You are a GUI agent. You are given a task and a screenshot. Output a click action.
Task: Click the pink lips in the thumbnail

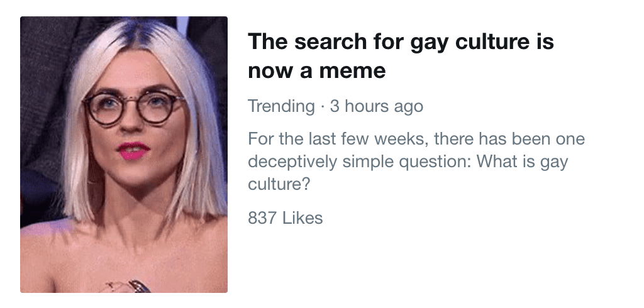(133, 150)
